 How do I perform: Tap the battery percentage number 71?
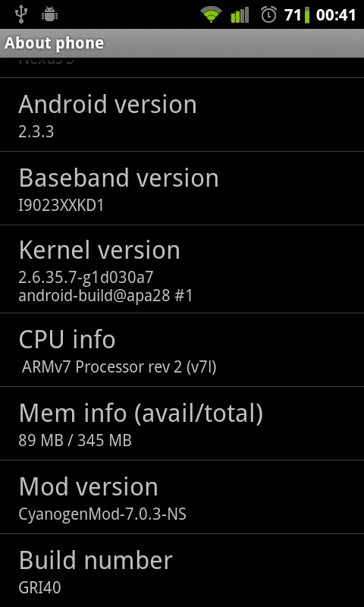(x=293, y=15)
